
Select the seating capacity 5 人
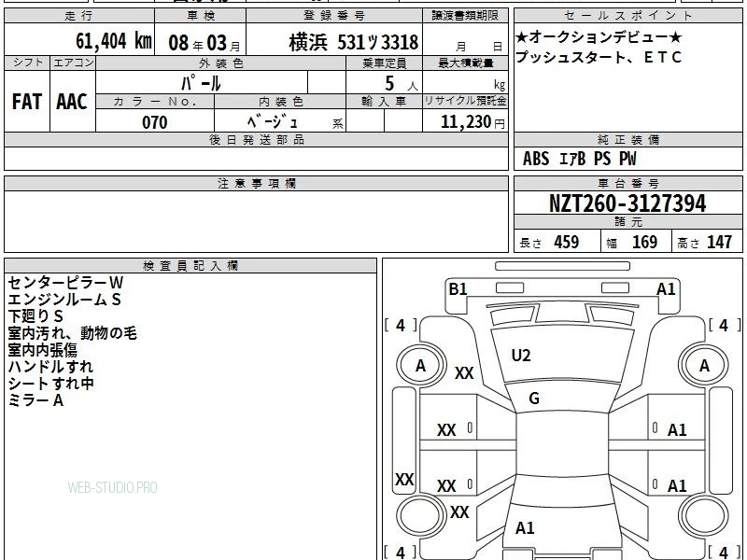[x=401, y=83]
